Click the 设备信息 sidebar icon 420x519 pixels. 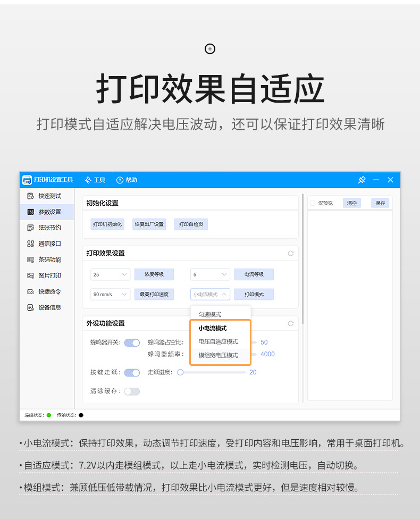click(x=30, y=307)
